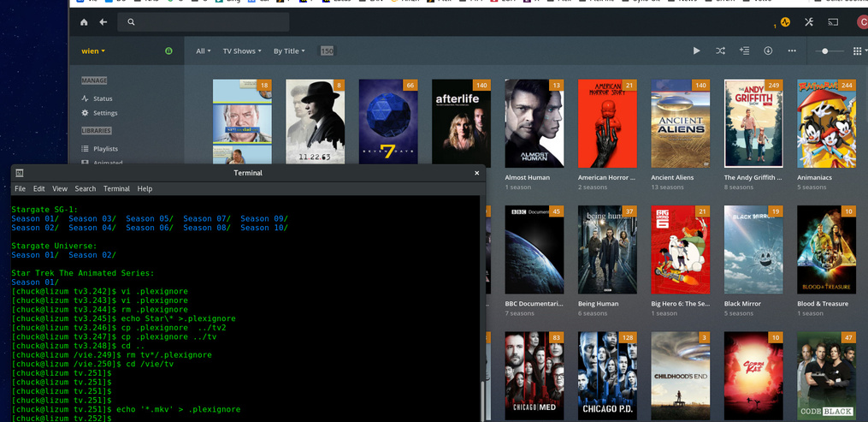
Task: Click the download sync icon
Action: 768,51
